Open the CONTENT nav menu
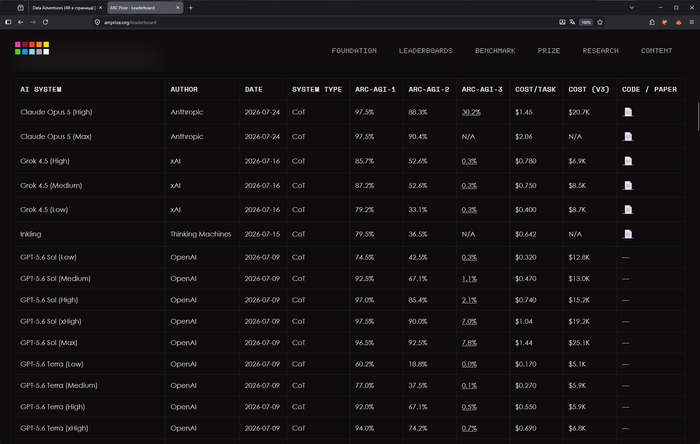Image resolution: width=700 pixels, height=444 pixels. [656, 51]
